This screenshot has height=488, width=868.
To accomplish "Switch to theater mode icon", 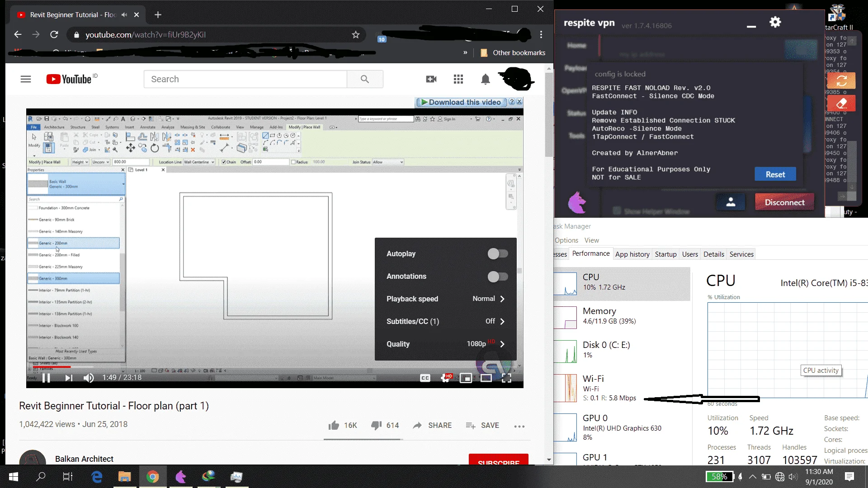I will pyautogui.click(x=486, y=378).
